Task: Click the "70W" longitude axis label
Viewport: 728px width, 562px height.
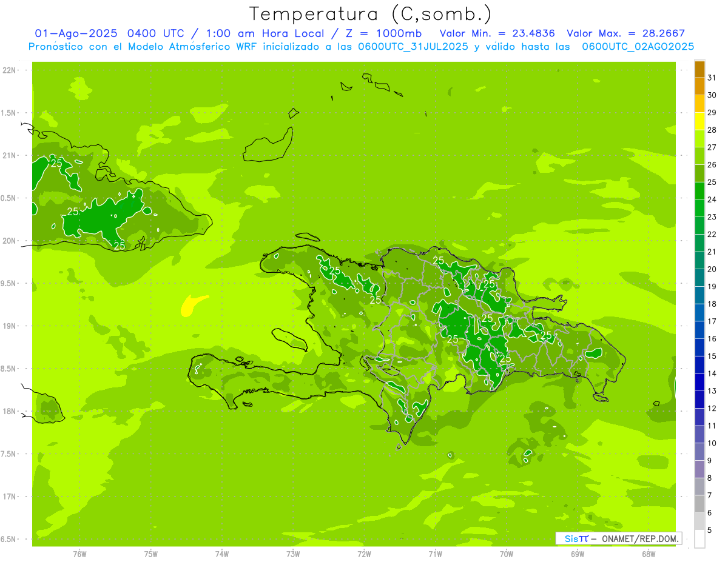Action: [507, 554]
